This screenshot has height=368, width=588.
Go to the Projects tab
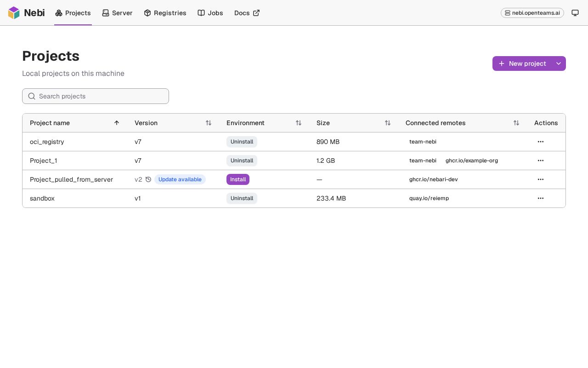73,13
